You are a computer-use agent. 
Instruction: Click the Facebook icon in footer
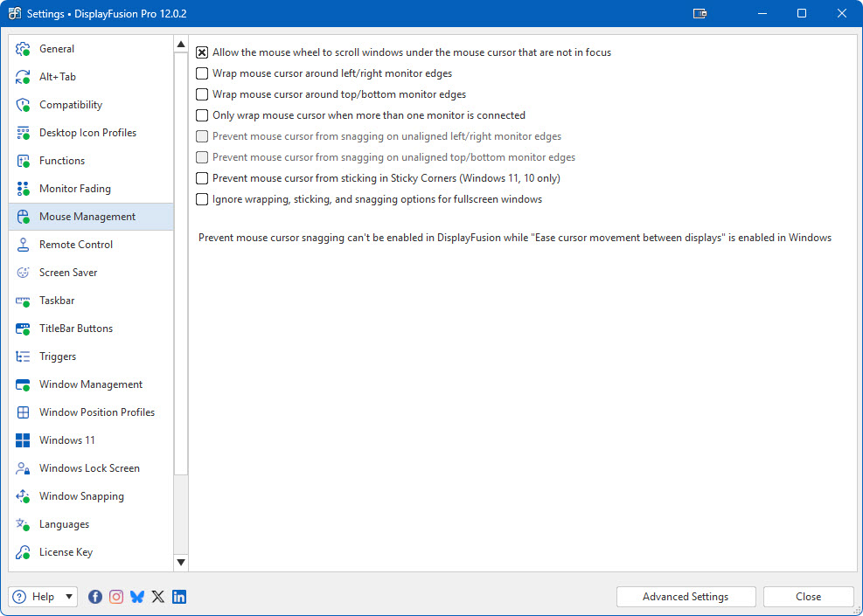coord(95,597)
